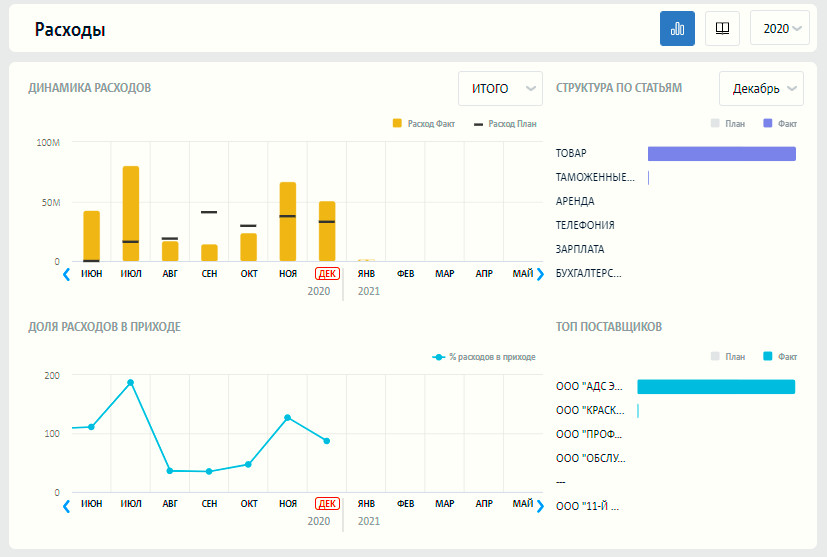
Task: Click the 'ТОВАР' purple fact bar
Action: point(721,153)
